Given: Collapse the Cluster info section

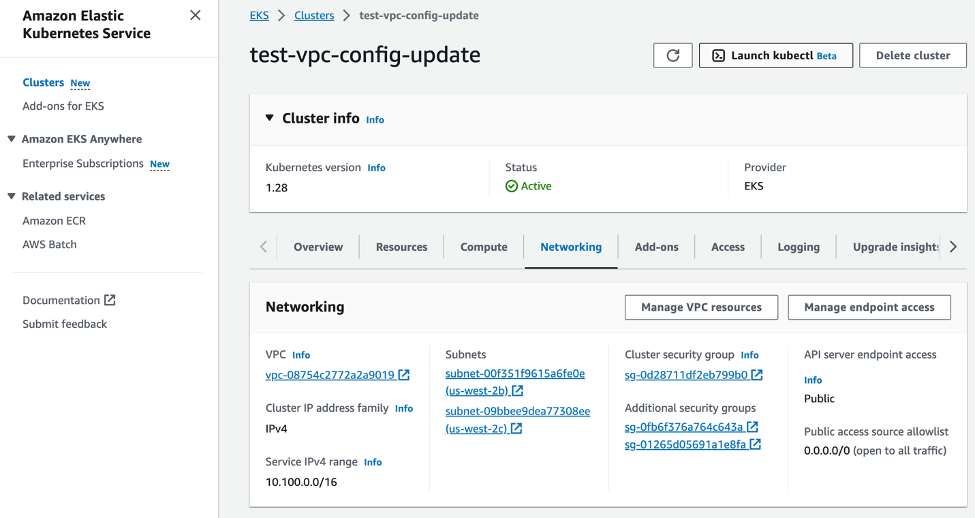Looking at the screenshot, I should [x=269, y=118].
